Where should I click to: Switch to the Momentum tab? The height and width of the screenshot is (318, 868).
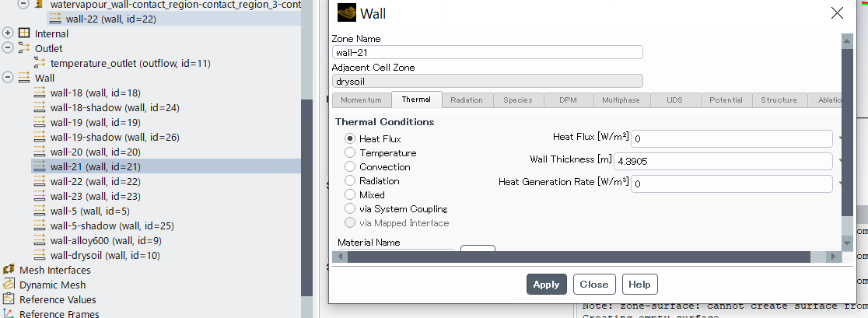point(361,100)
